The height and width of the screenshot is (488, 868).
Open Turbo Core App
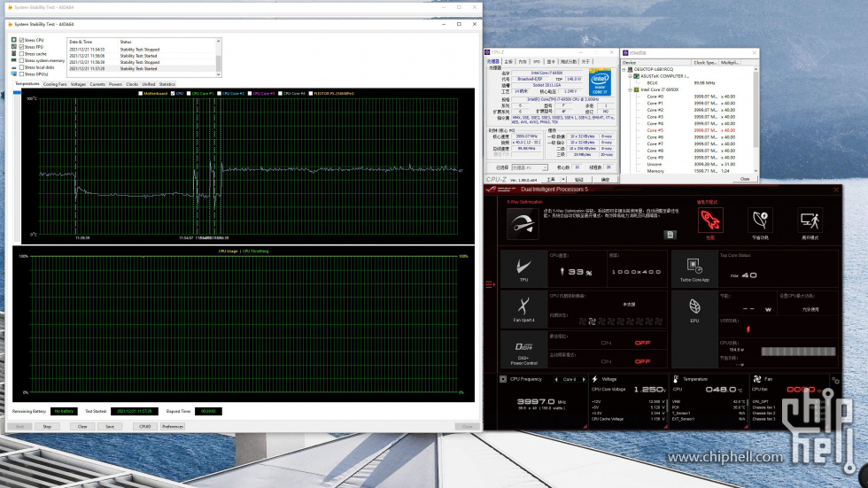[x=694, y=268]
